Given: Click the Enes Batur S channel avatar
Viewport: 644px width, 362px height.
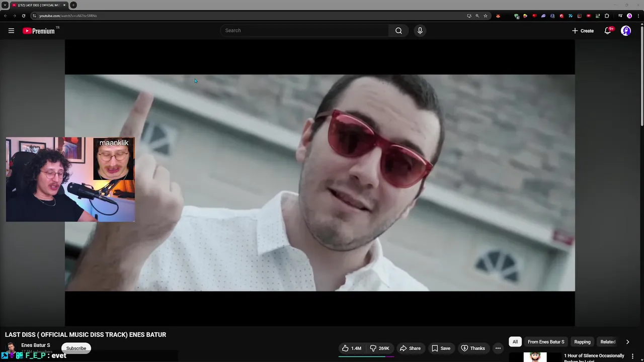Looking at the screenshot, I should point(10,348).
